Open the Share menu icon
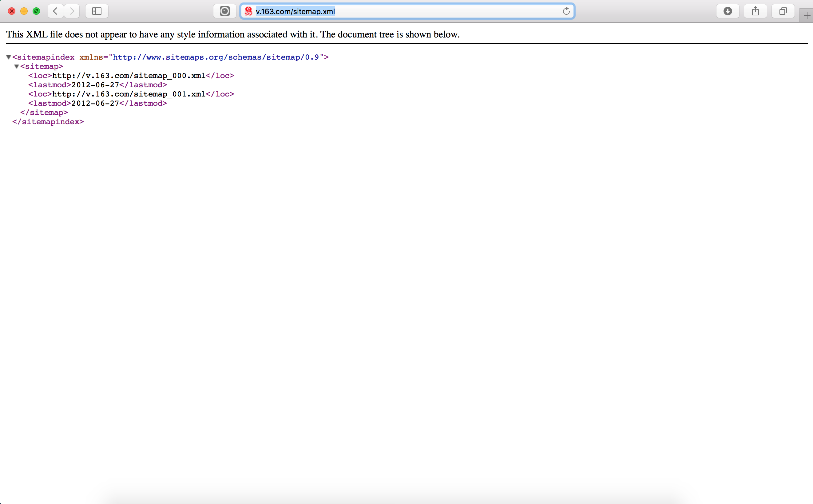This screenshot has width=813, height=504. pos(755,11)
